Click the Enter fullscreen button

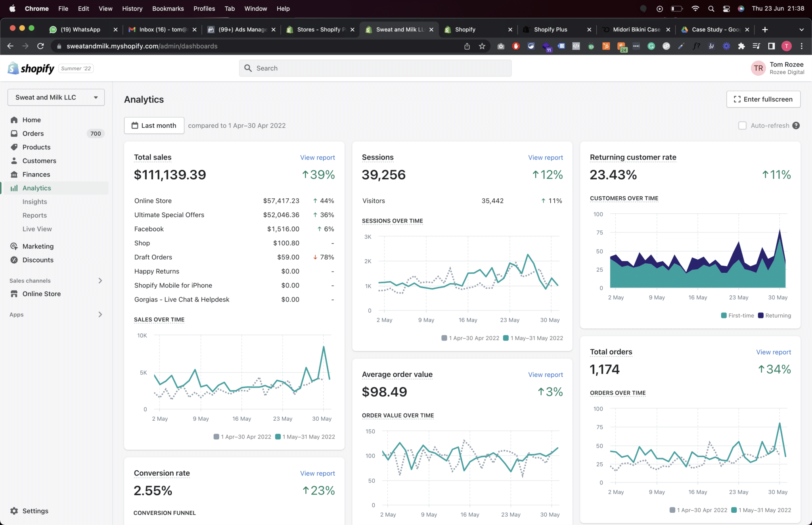763,99
